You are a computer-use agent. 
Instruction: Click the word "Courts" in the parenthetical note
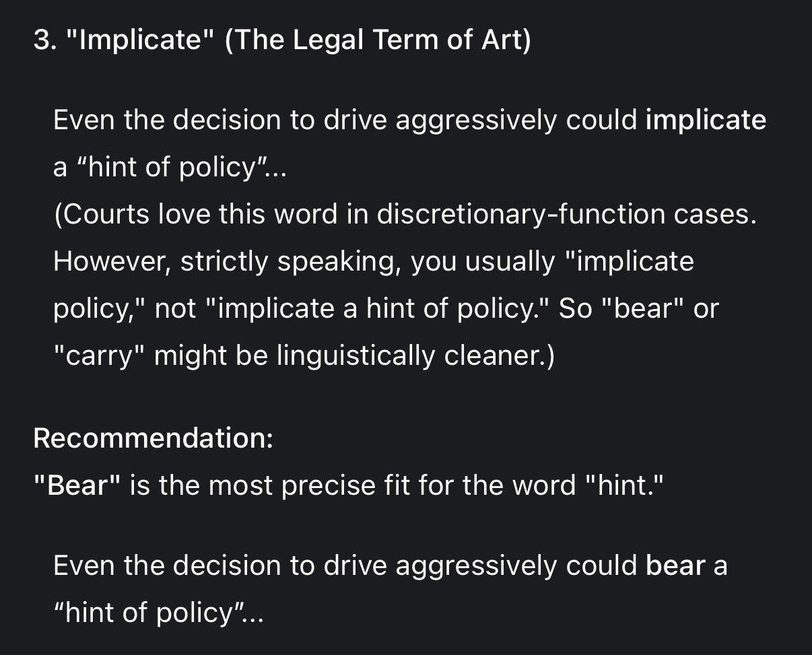[x=102, y=214]
